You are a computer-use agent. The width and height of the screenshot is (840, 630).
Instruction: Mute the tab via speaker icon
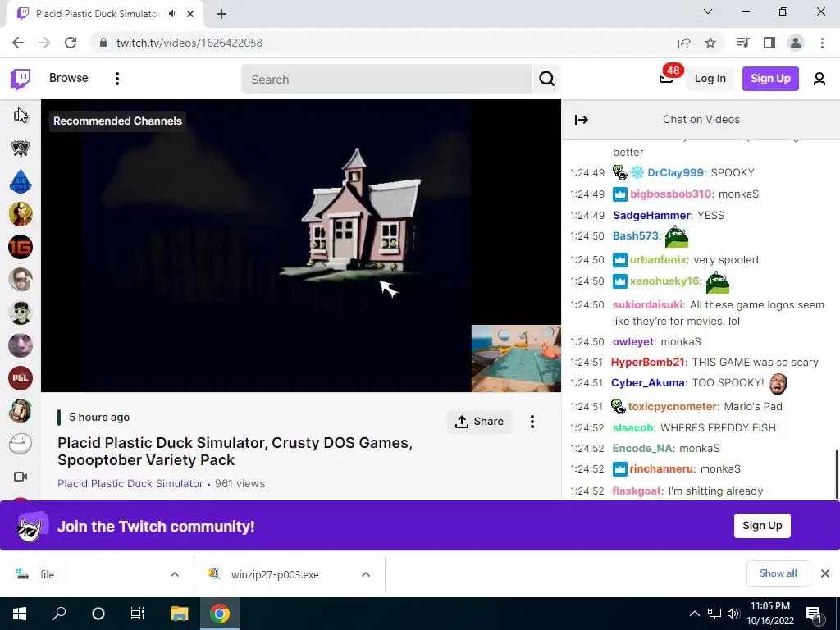pos(172,14)
